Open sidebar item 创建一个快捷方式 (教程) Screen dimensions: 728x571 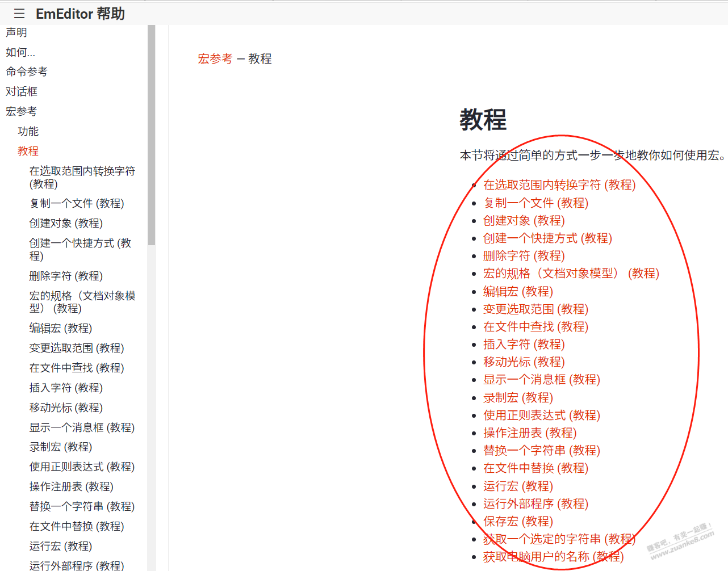tap(81, 249)
